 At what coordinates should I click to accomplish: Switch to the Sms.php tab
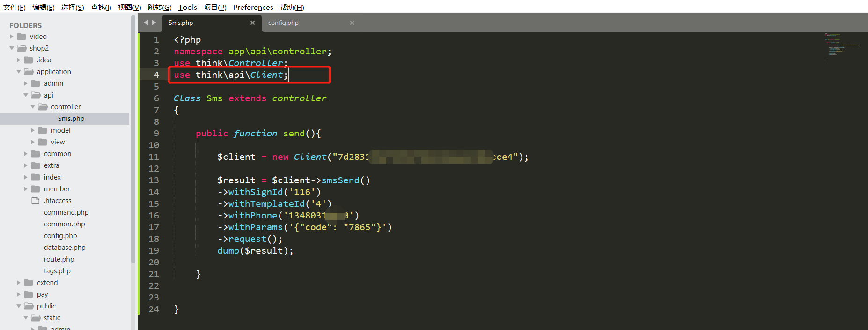pos(212,22)
